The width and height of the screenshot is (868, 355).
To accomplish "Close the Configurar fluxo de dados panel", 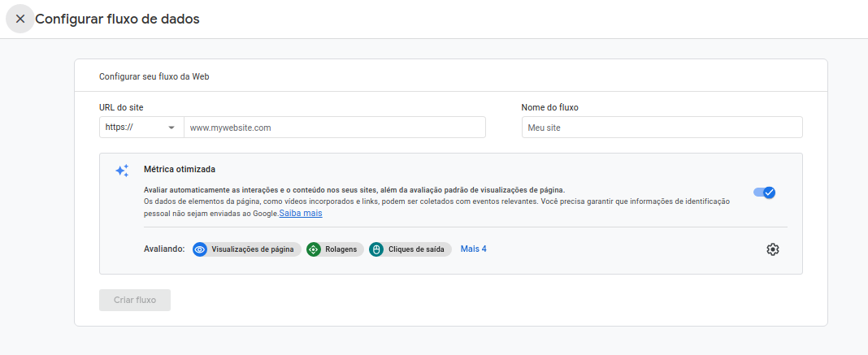I will pos(20,19).
